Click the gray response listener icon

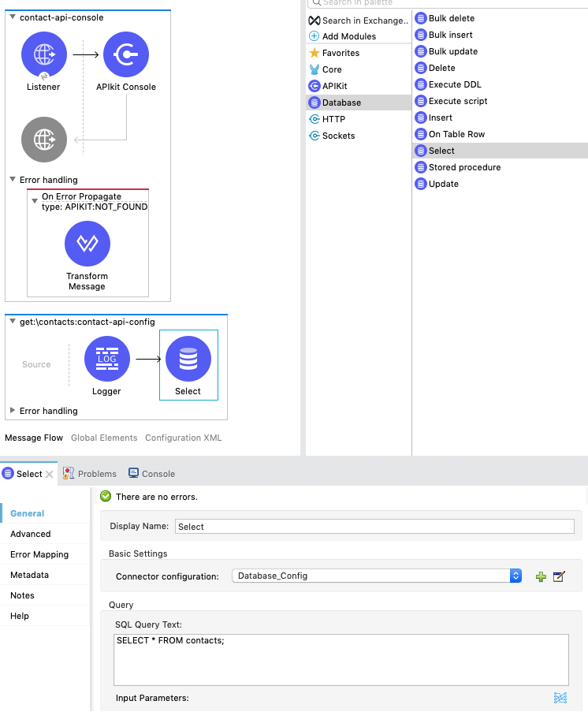[44, 140]
